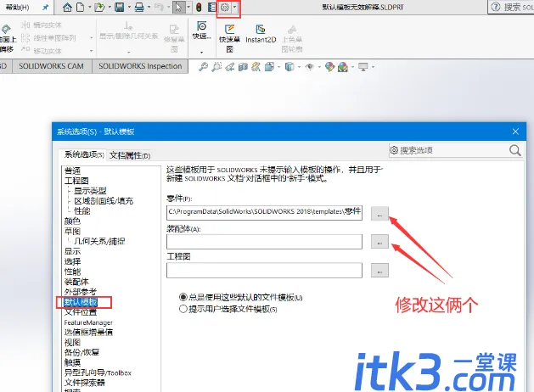Click the pin icon beside the help menu
The image size is (534, 392).
tap(45, 7)
